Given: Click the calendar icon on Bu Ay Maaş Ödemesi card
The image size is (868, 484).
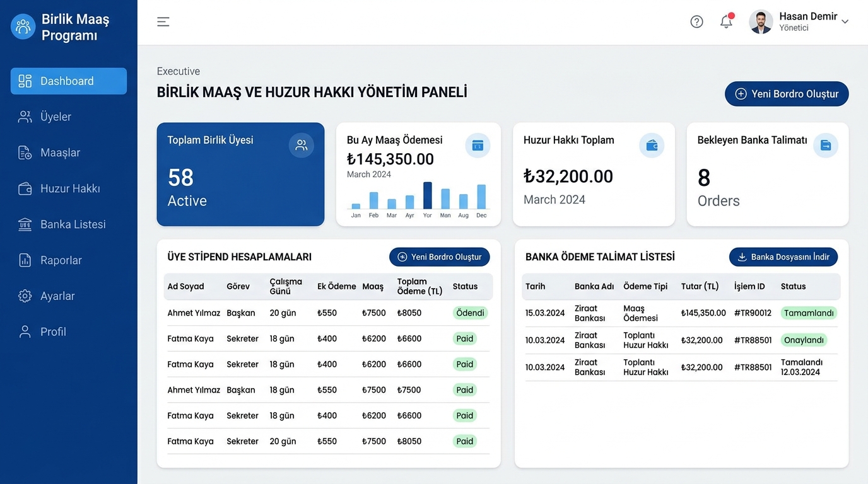Looking at the screenshot, I should pos(478,146).
